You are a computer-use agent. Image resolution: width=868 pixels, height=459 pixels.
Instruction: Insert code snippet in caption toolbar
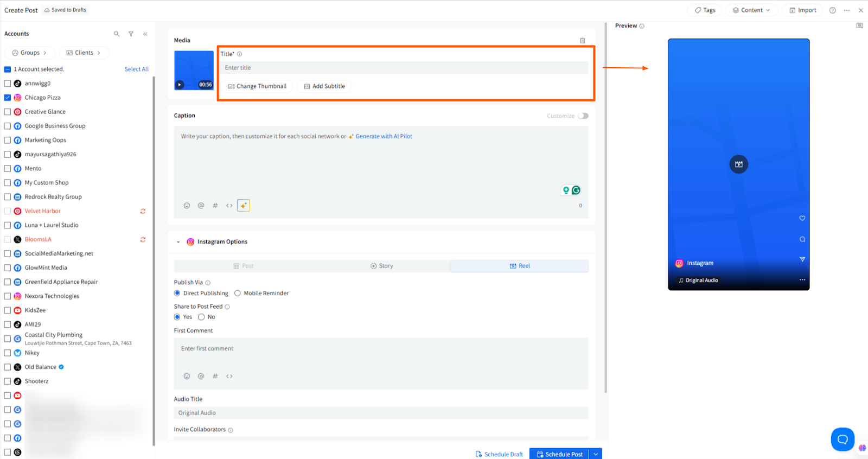click(229, 206)
